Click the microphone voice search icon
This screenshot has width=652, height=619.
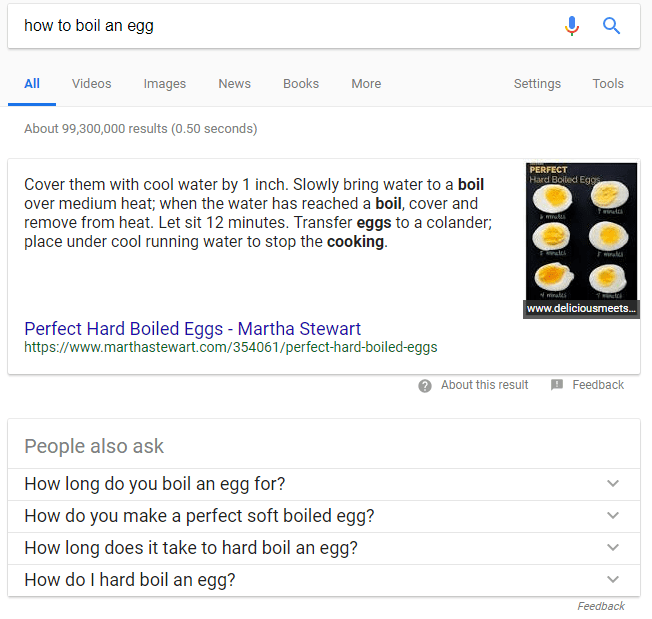pos(571,26)
